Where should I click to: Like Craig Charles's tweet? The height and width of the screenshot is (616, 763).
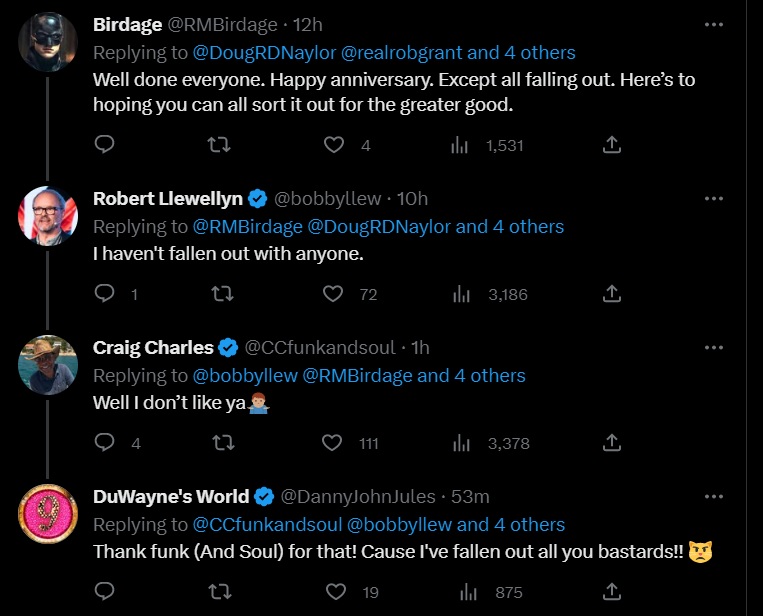point(334,443)
